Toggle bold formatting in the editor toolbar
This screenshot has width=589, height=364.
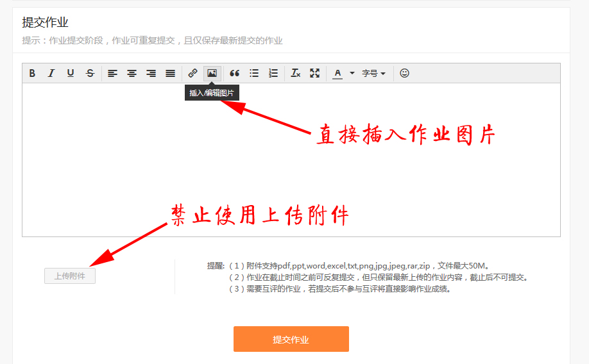(x=32, y=73)
